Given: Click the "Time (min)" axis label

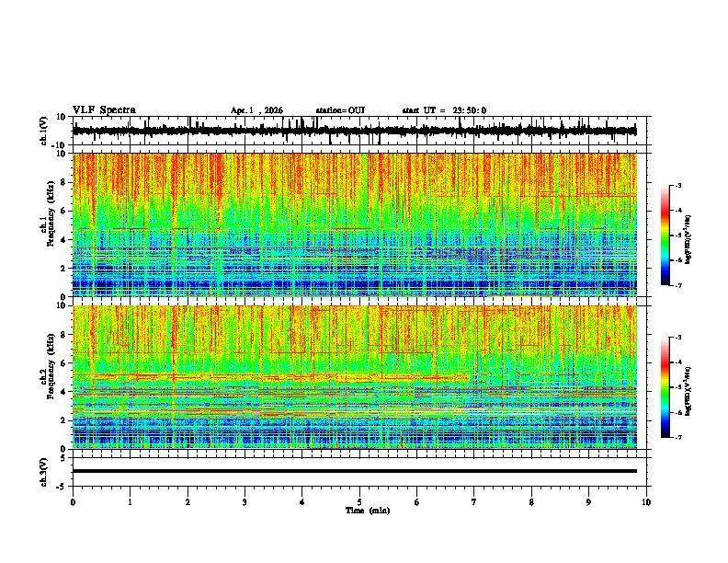Looking at the screenshot, I should pos(368,511).
